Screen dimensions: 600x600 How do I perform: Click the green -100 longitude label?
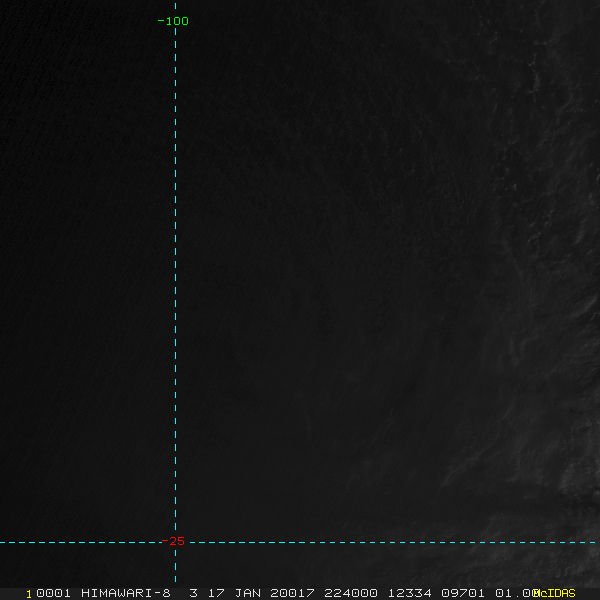[174, 21]
